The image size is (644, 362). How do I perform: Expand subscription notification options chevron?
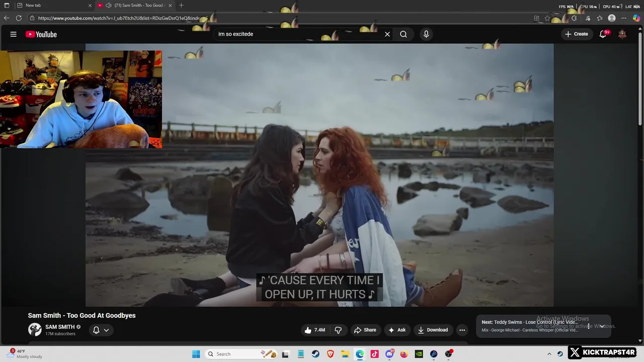point(106,330)
